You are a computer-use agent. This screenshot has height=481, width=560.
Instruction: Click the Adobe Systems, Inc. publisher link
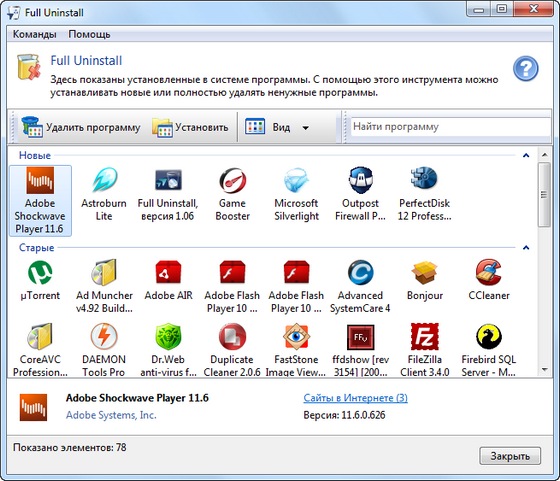click(x=111, y=415)
